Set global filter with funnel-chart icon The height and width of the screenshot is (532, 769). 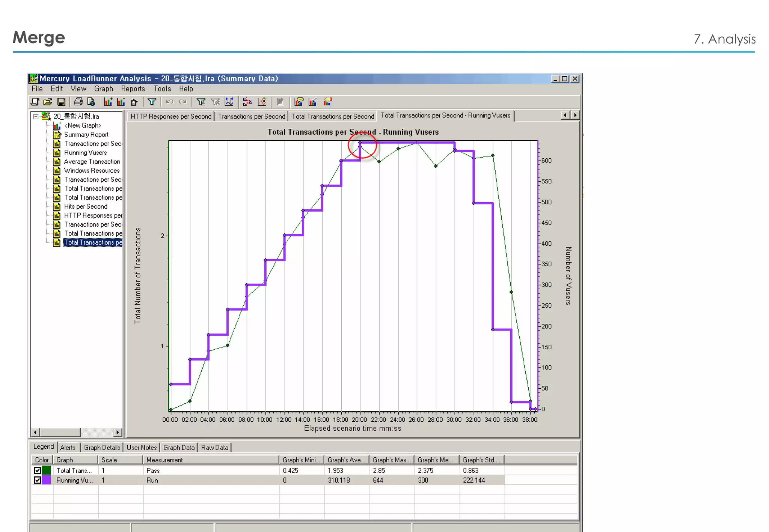201,102
